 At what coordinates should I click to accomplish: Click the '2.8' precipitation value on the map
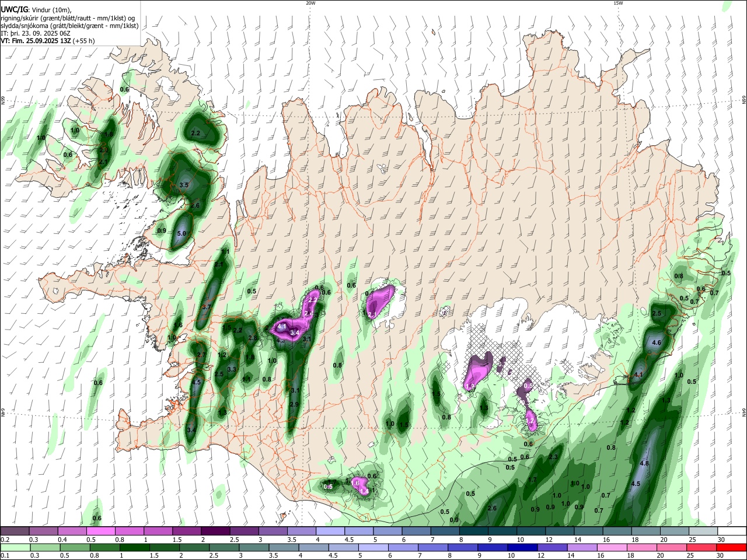[x=253, y=338]
